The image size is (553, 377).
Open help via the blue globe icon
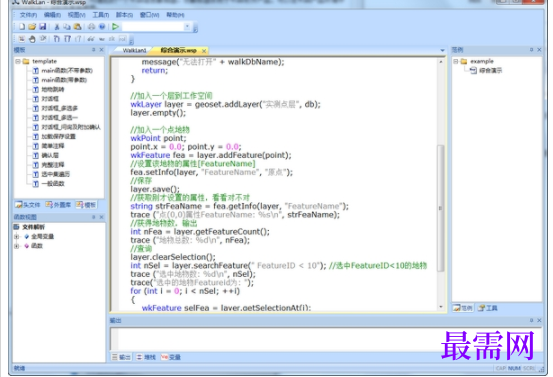click(102, 26)
